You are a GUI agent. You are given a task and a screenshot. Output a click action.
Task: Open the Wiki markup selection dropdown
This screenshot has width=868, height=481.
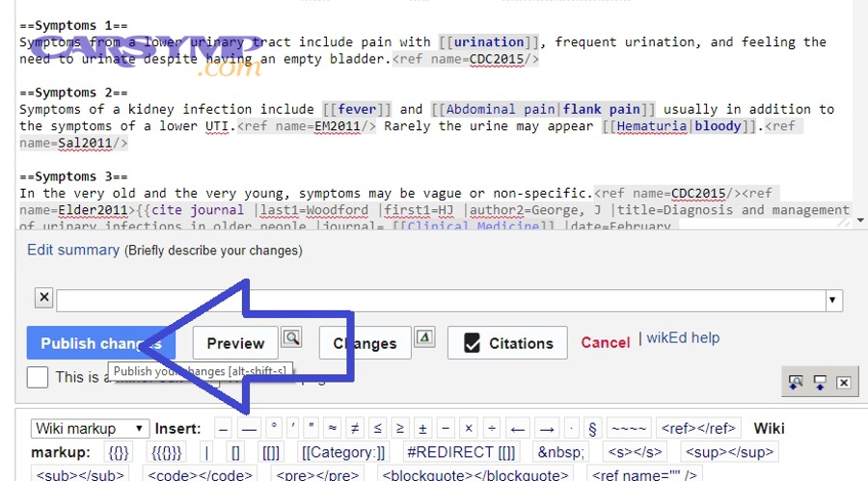[90, 428]
